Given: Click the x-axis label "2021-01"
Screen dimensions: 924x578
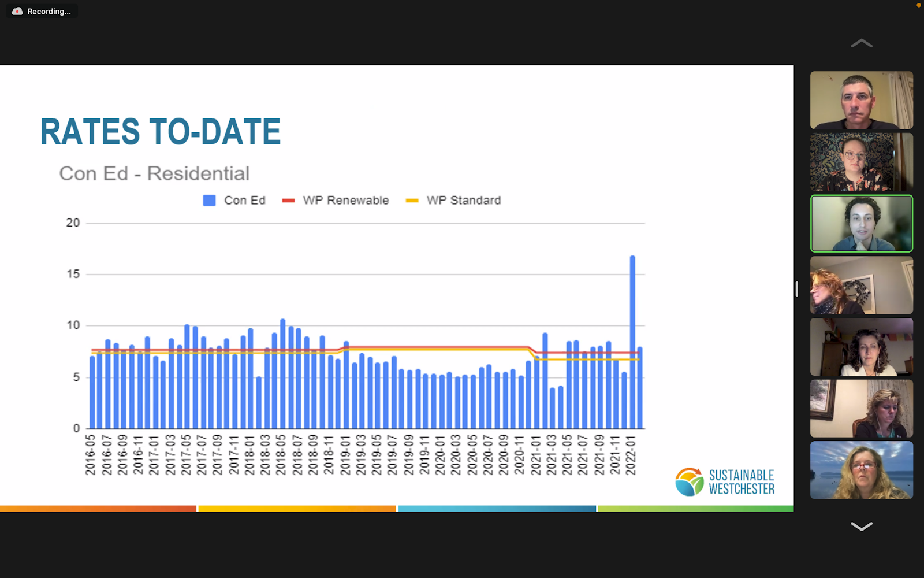Looking at the screenshot, I should point(536,455).
